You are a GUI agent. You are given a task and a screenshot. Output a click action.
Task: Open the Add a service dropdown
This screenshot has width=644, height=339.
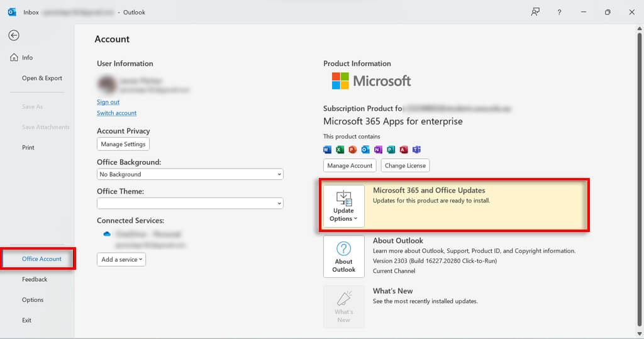tap(121, 259)
